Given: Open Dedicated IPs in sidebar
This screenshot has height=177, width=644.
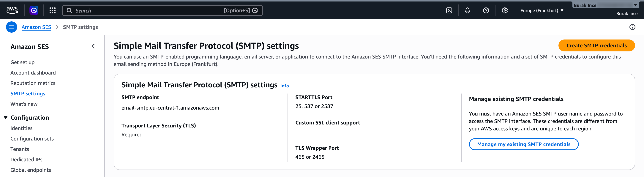Looking at the screenshot, I should [26, 159].
